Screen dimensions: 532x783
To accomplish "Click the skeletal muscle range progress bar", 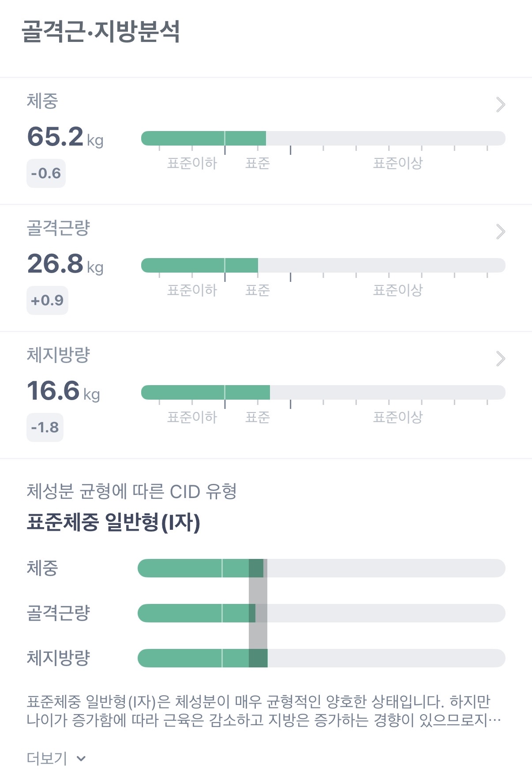I will pyautogui.click(x=323, y=265).
